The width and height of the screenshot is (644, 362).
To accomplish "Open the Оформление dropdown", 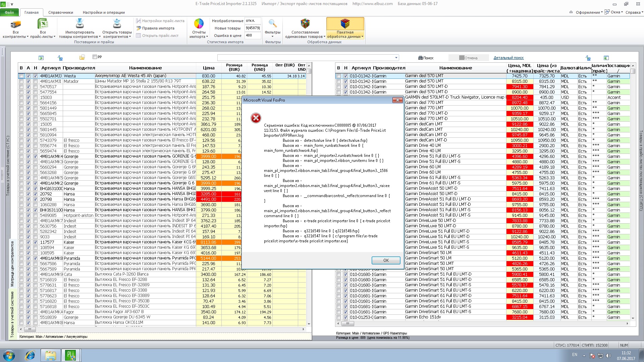I will (x=589, y=12).
